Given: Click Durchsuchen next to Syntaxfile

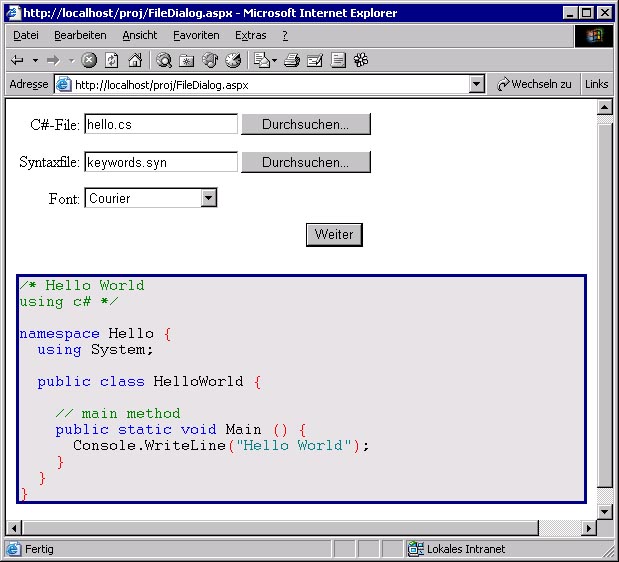Looking at the screenshot, I should [306, 162].
